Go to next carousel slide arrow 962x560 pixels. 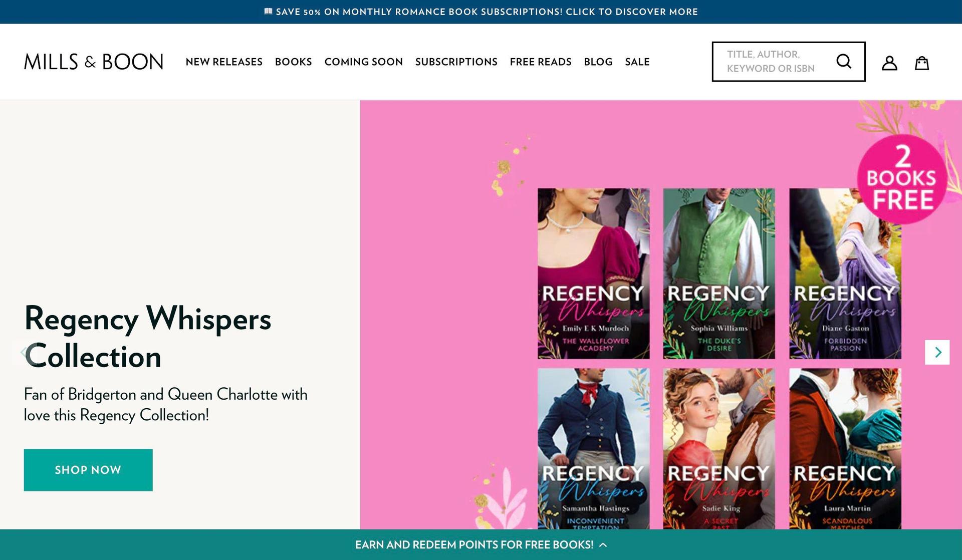937,352
